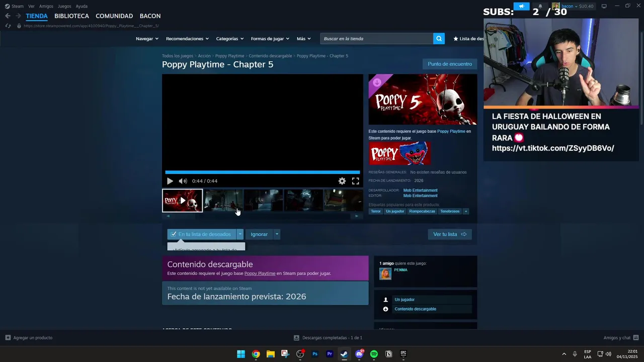Open the notifications bell

click(x=540, y=6)
